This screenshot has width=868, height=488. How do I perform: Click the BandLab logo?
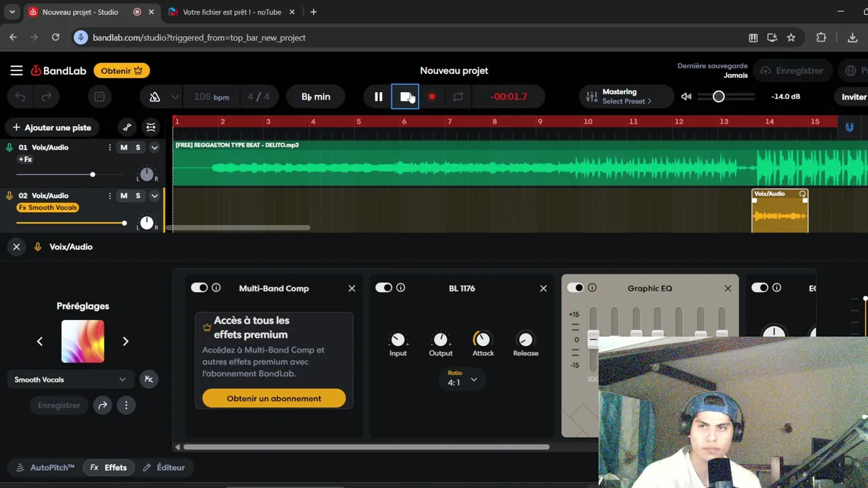pos(58,70)
